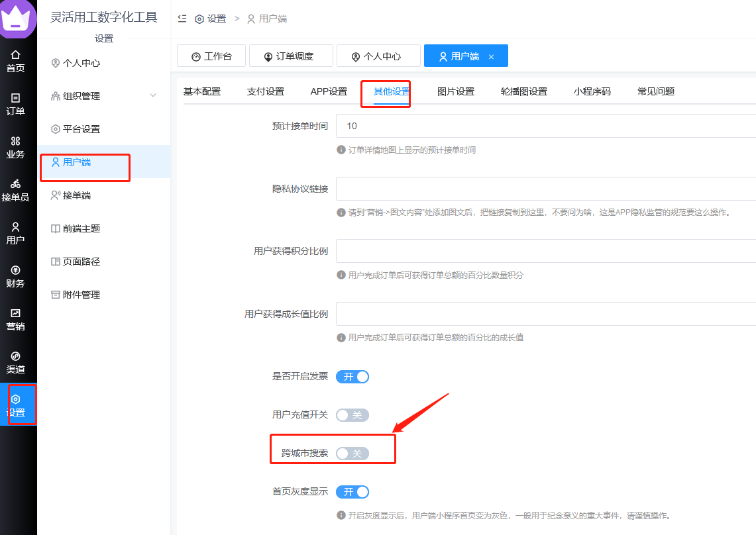Image resolution: width=756 pixels, height=535 pixels.
Task: Click info icon beside 百分比的成长值 hint
Action: pos(341,338)
